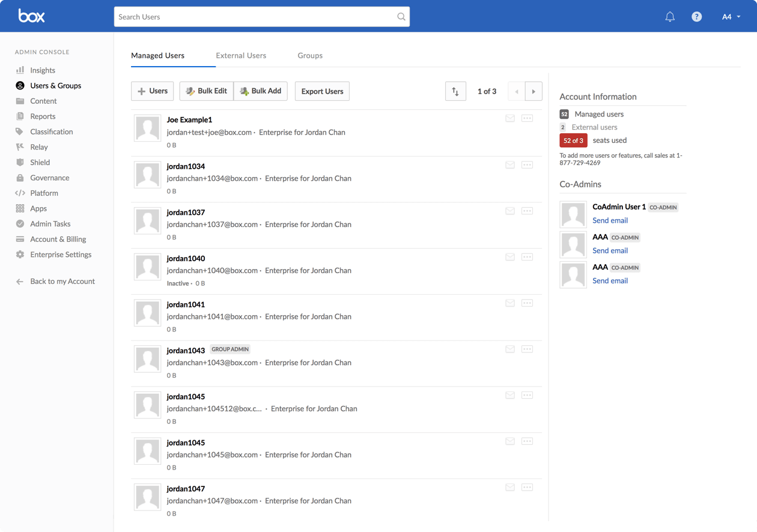Click the GROUP ADMIN badge on jordan1043
Screen dimensions: 757x532
coord(230,349)
